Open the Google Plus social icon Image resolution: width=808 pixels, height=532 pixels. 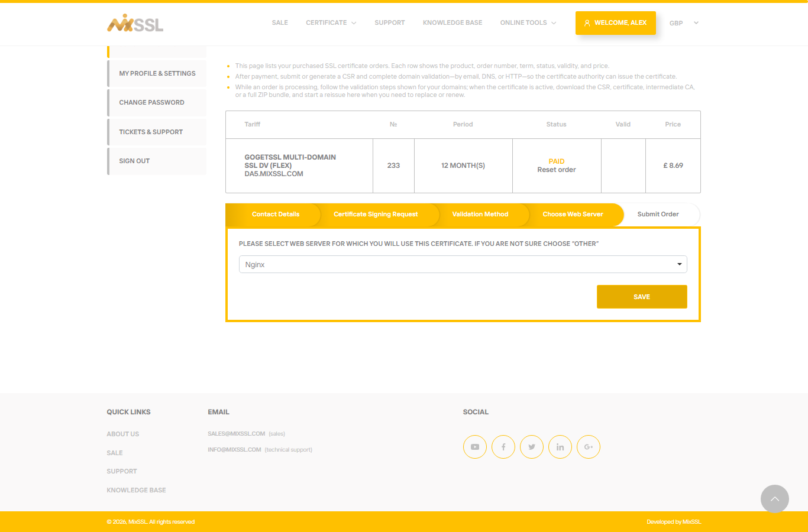589,447
